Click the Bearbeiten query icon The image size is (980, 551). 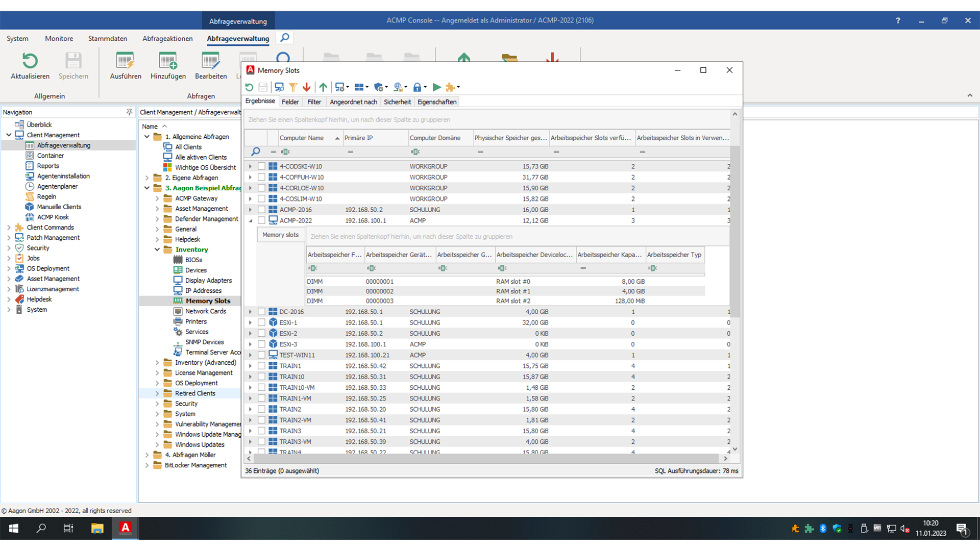click(x=211, y=61)
